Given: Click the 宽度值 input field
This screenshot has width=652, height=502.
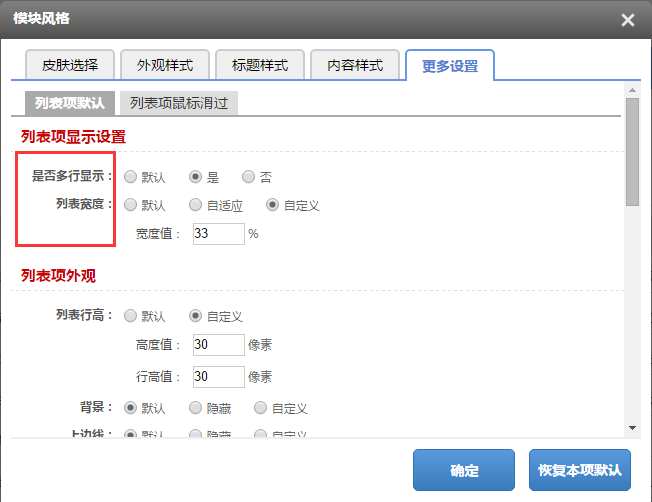Looking at the screenshot, I should pyautogui.click(x=218, y=234).
